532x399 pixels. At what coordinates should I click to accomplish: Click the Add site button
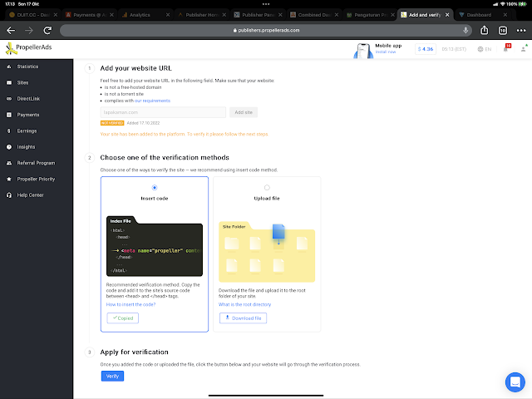pyautogui.click(x=244, y=112)
